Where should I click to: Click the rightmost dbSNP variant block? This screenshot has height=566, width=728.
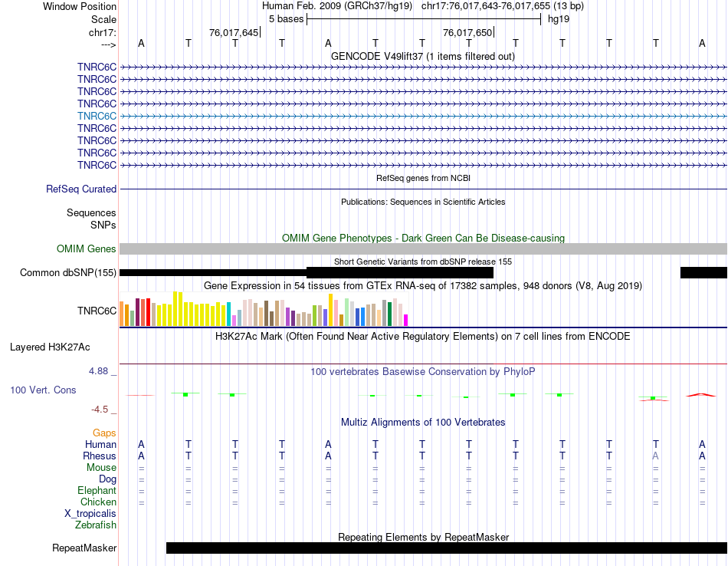point(703,273)
